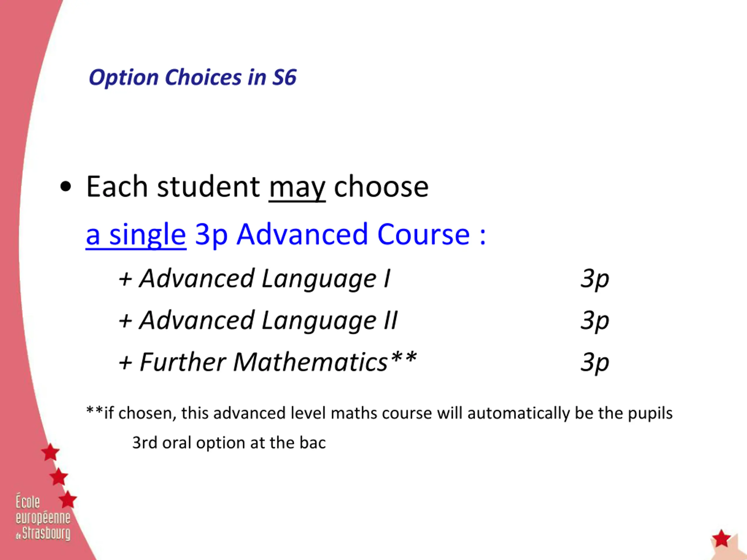747x560 pixels.
Task: Select the 'Option Choices in S6' title
Action: point(193,77)
